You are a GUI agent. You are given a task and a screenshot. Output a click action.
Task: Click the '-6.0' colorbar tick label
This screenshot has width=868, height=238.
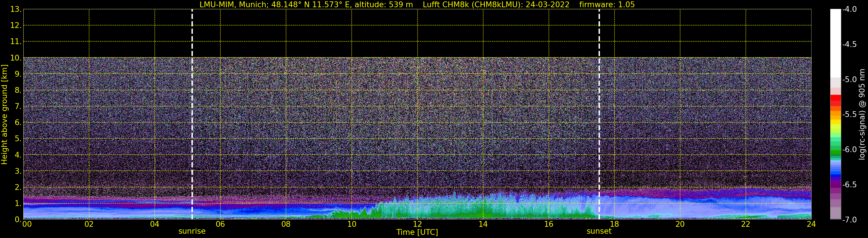click(x=849, y=150)
